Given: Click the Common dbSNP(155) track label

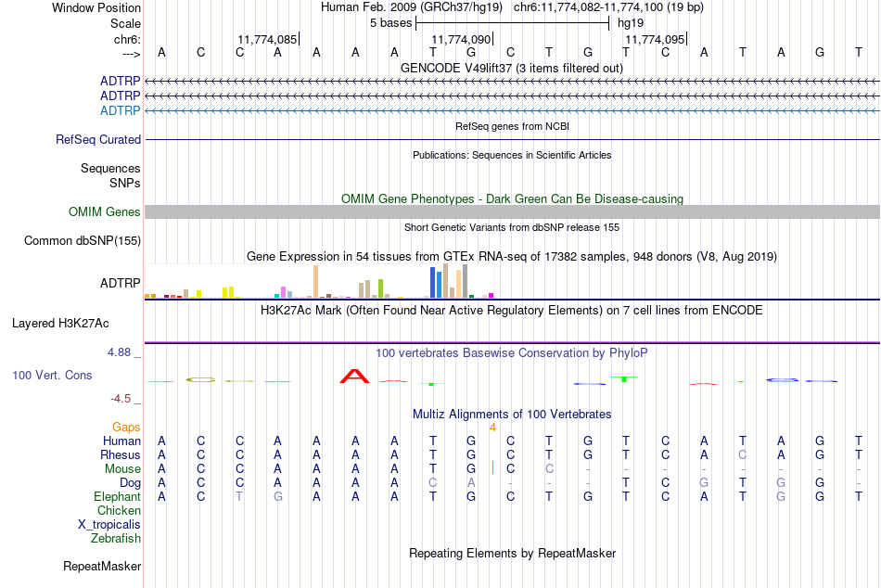Looking at the screenshot, I should (x=83, y=240).
